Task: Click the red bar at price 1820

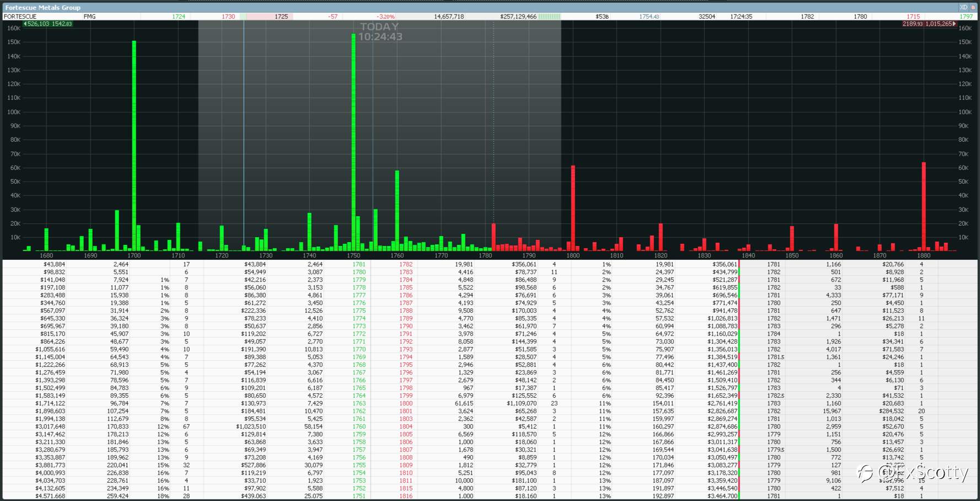Action: [661, 237]
